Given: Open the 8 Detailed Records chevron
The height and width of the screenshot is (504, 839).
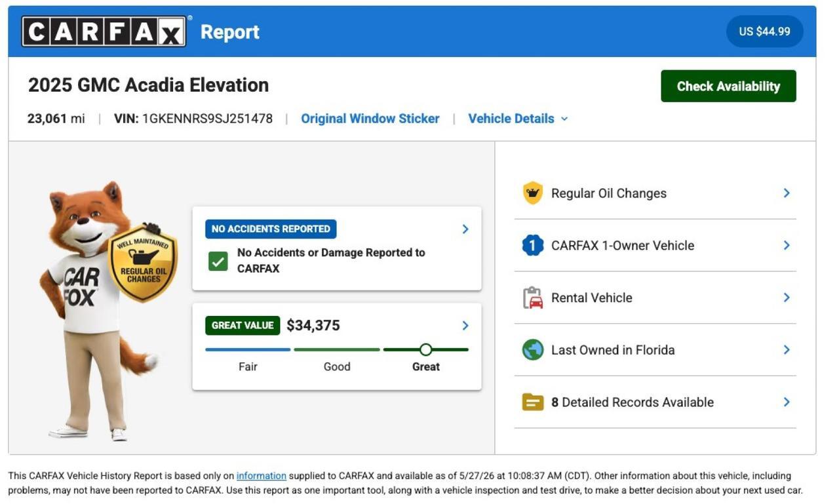Looking at the screenshot, I should [x=787, y=402].
